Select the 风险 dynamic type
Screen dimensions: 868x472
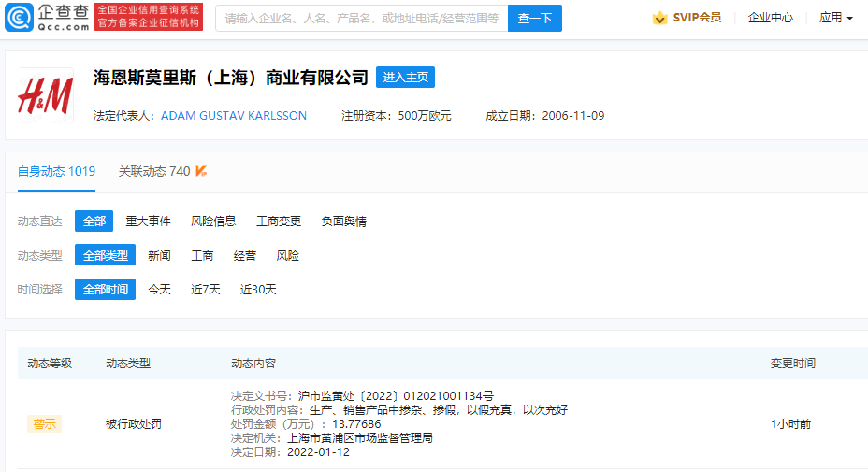point(288,256)
